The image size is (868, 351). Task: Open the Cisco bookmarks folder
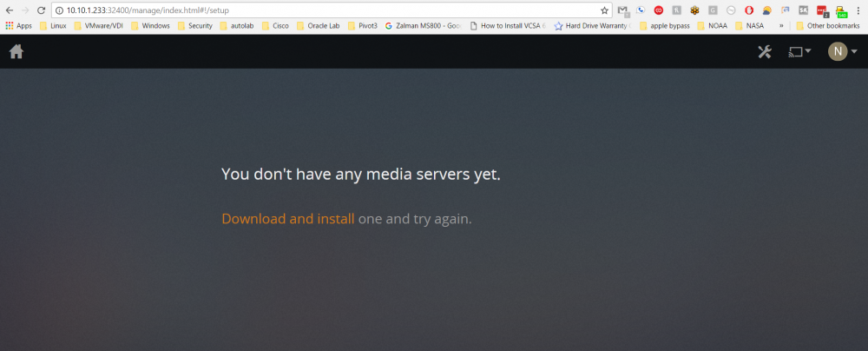(275, 25)
